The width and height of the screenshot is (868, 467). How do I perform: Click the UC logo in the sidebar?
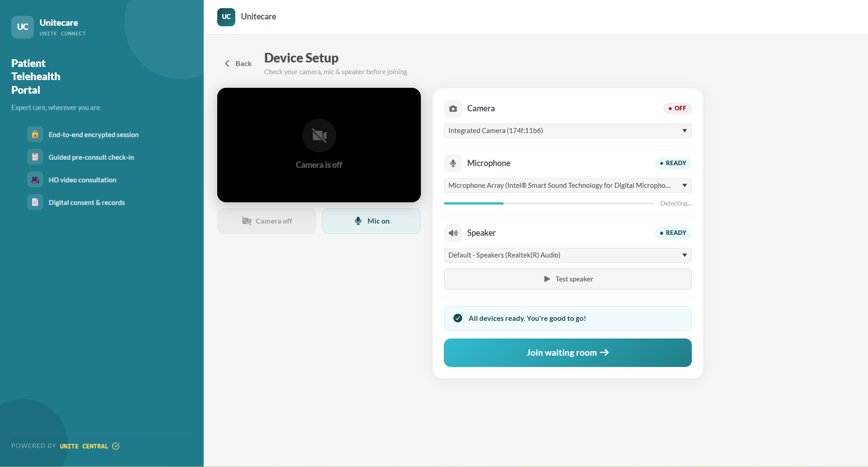23,27
